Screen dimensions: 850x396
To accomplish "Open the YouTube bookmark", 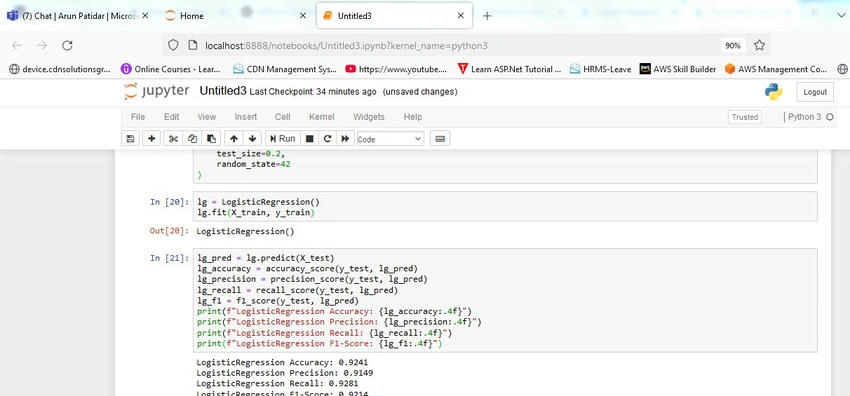I will click(x=396, y=69).
